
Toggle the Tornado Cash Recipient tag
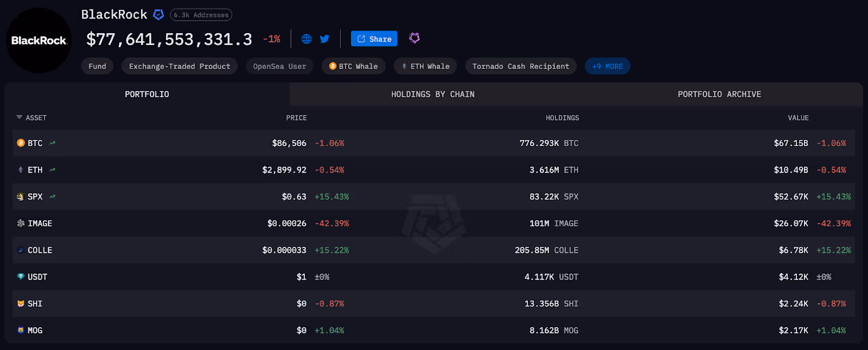pos(520,66)
